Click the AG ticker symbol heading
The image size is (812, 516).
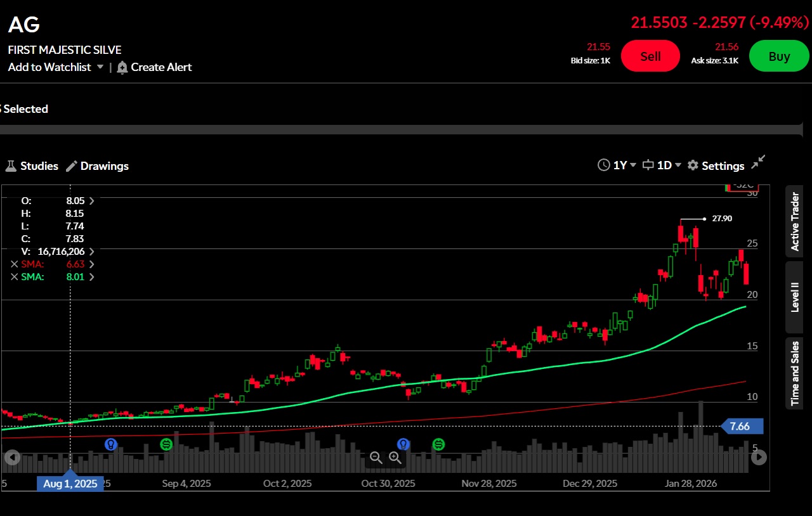click(x=24, y=25)
